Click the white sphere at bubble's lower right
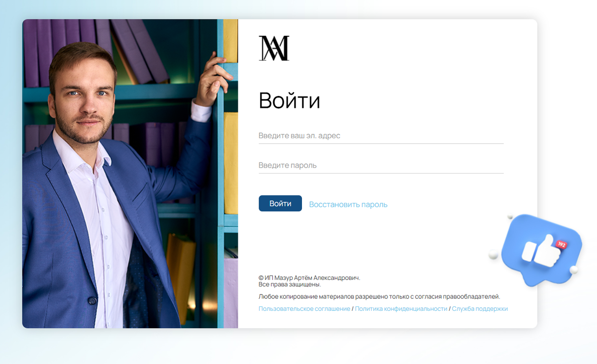Image resolution: width=597 pixels, height=364 pixels. coord(573,270)
